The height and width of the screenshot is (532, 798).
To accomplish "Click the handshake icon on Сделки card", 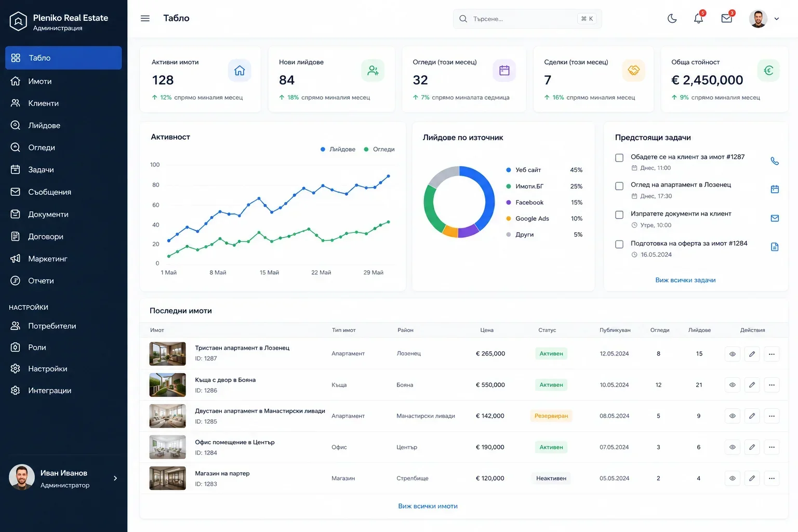I will (633, 71).
